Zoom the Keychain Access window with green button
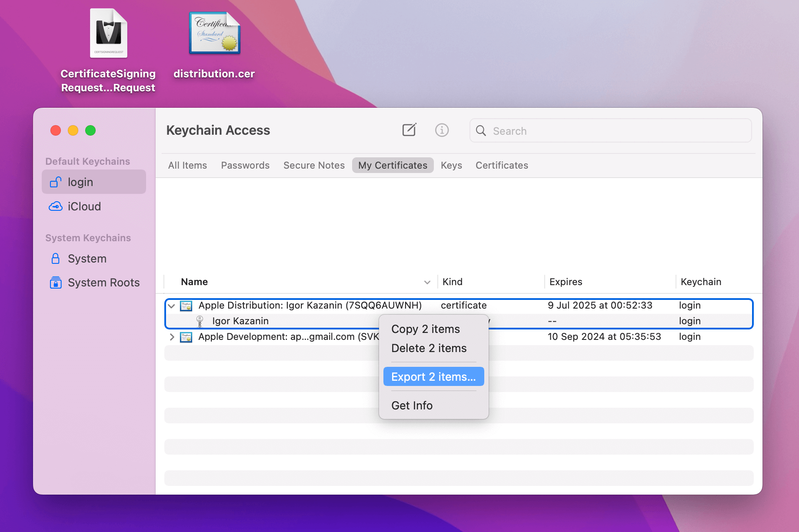This screenshot has width=799, height=532. pos(90,130)
